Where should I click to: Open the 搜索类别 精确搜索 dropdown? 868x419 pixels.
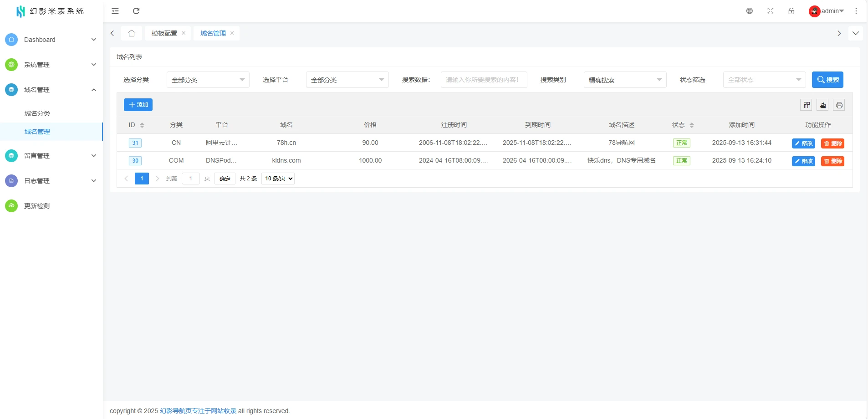(625, 80)
